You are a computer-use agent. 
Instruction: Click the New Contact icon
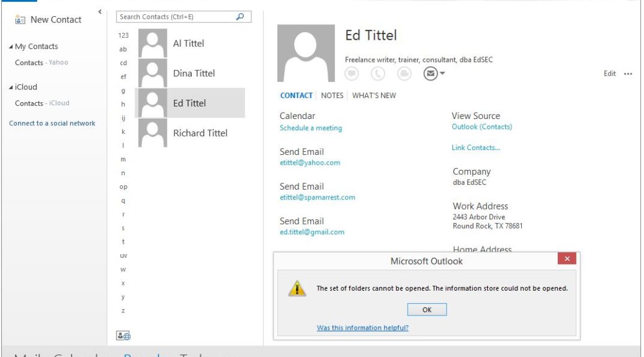20,20
